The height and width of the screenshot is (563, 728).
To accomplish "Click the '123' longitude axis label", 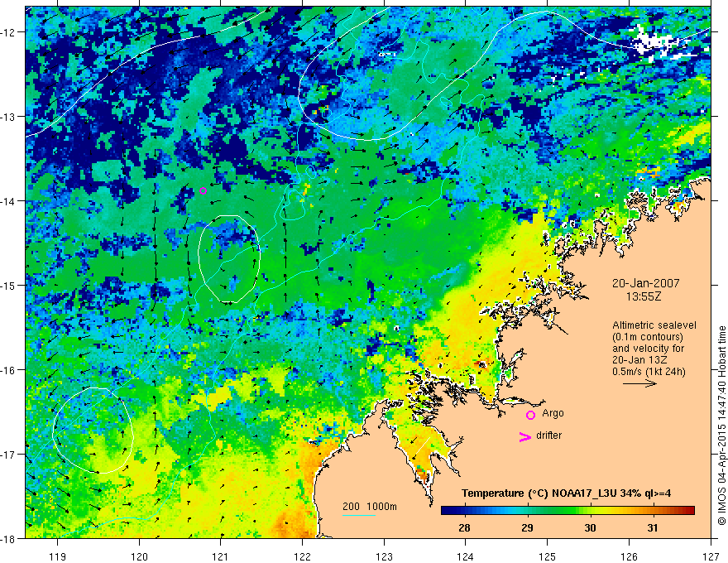I will pos(385,556).
